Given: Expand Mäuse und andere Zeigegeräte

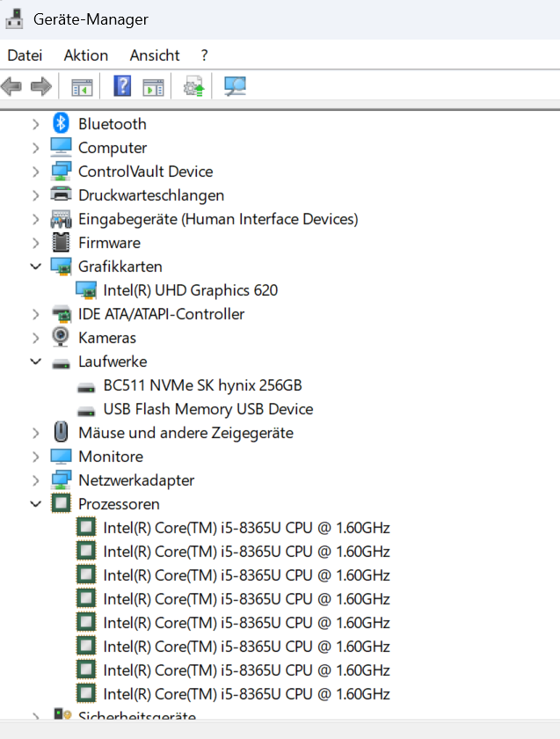Looking at the screenshot, I should [x=36, y=433].
